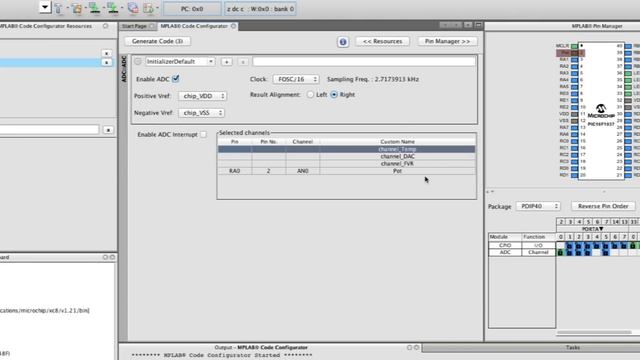Click the RA2 pin box on chip diagram

pyautogui.click(x=574, y=66)
